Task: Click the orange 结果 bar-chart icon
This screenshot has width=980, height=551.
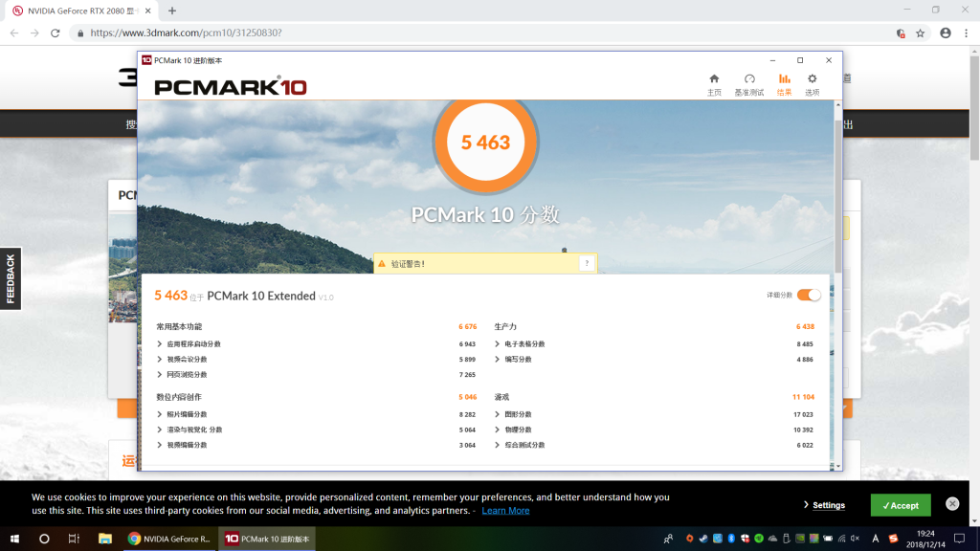Action: [x=785, y=79]
